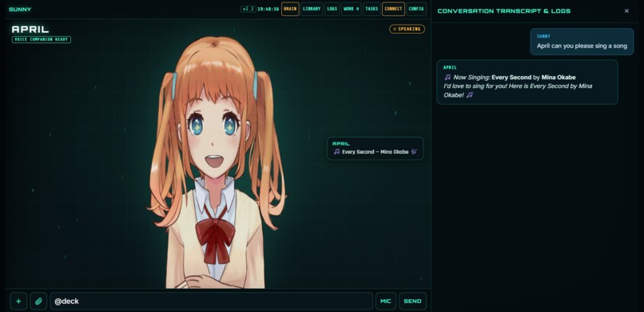Open the LIBRARY tab
The image size is (644, 312).
(312, 9)
